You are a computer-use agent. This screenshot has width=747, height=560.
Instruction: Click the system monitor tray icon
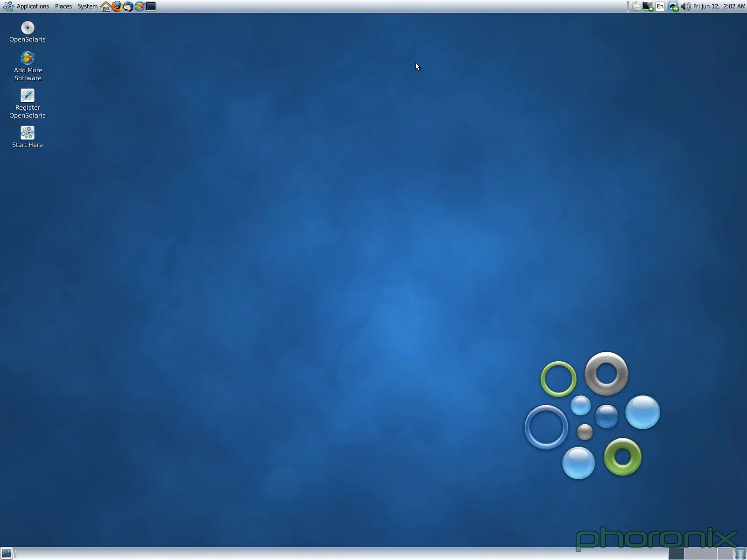click(648, 7)
